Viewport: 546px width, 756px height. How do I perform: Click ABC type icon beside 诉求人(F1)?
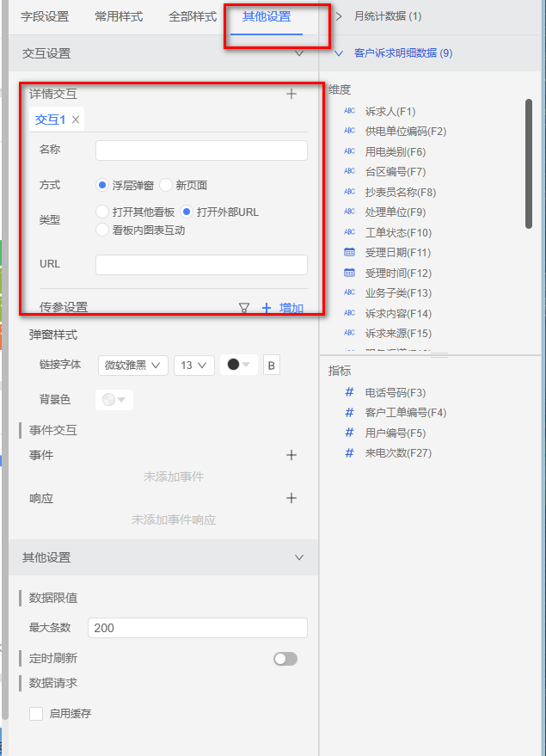349,111
